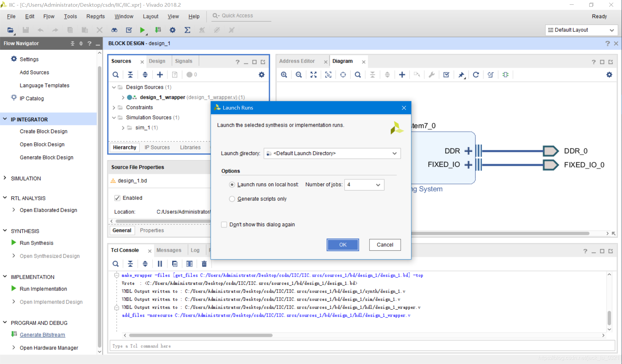
Task: Click the pin icon in Diagram toolbar
Action: pos(461,75)
